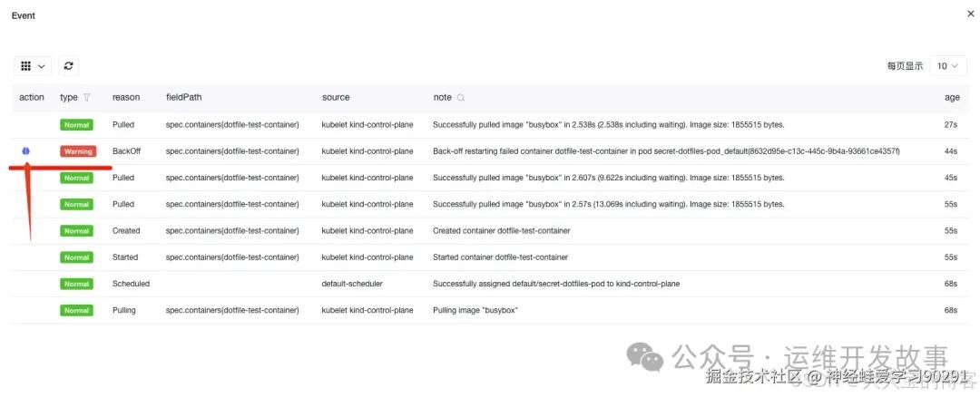Open the column grid settings dropdown

coord(34,65)
